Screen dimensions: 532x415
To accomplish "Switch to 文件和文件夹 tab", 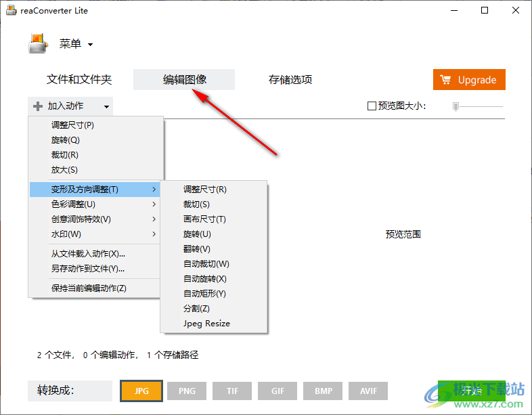I will pos(79,80).
